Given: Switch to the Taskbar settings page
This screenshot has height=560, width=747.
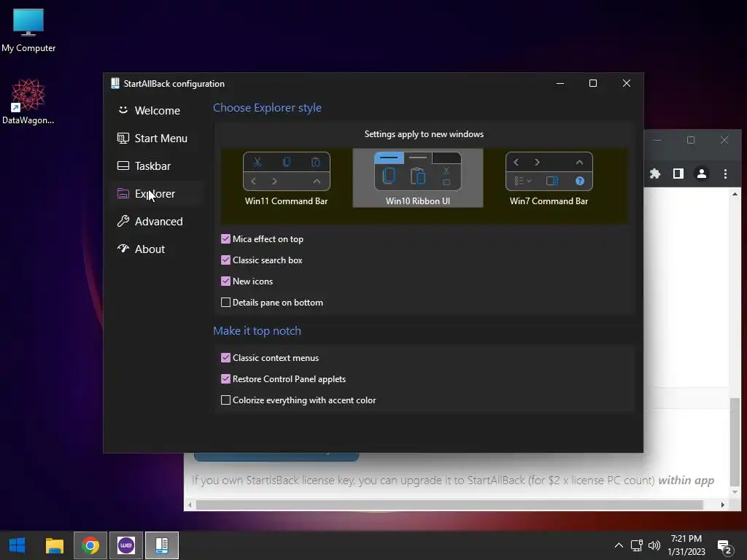Looking at the screenshot, I should [157, 166].
